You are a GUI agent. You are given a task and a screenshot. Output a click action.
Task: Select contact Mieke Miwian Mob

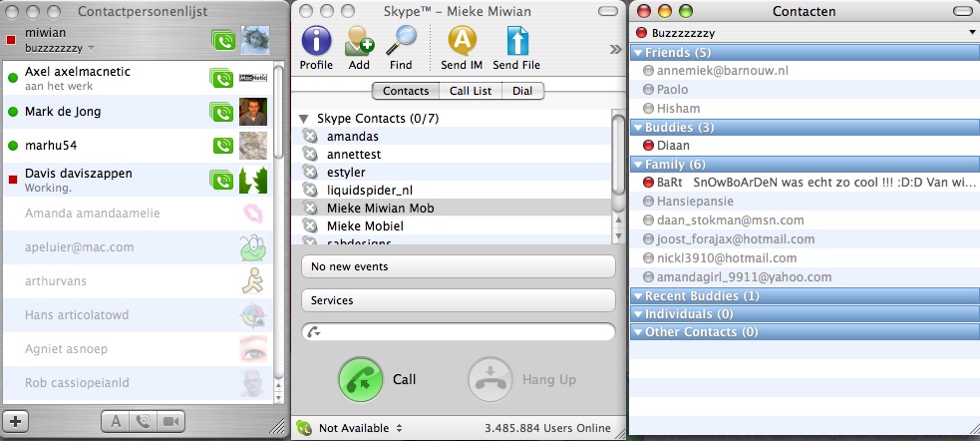click(451, 208)
